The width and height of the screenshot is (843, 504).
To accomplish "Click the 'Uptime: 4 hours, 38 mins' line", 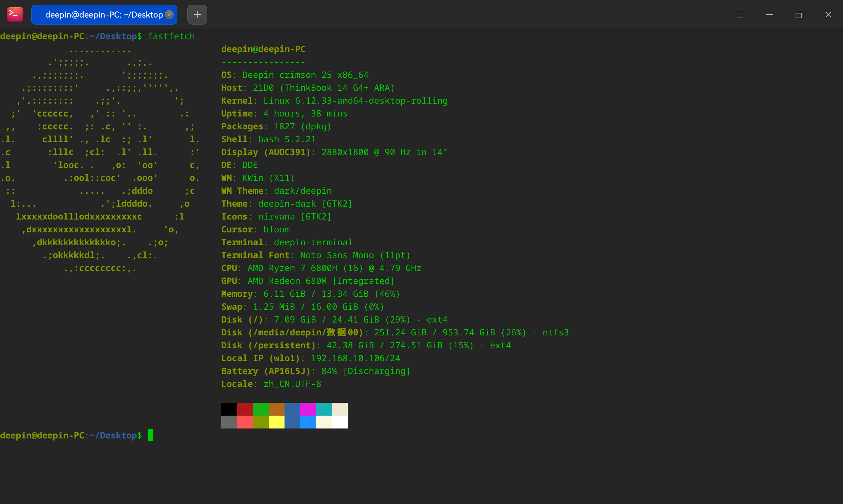I will [x=284, y=114].
